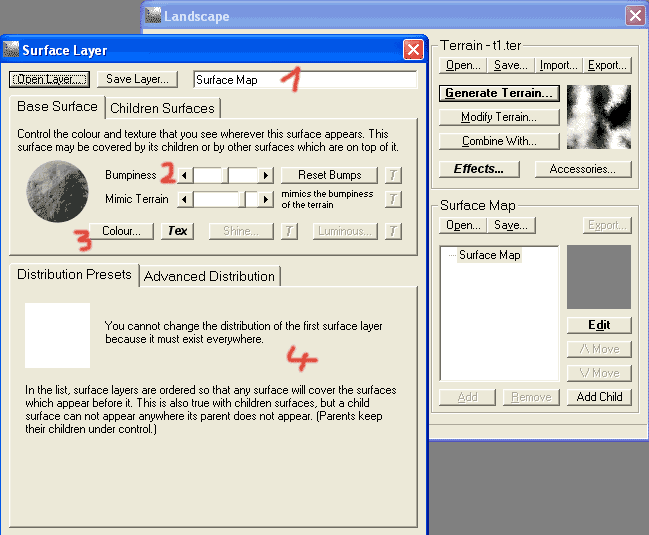
Task: Click the Bumpiness slider track
Action: tap(225, 175)
